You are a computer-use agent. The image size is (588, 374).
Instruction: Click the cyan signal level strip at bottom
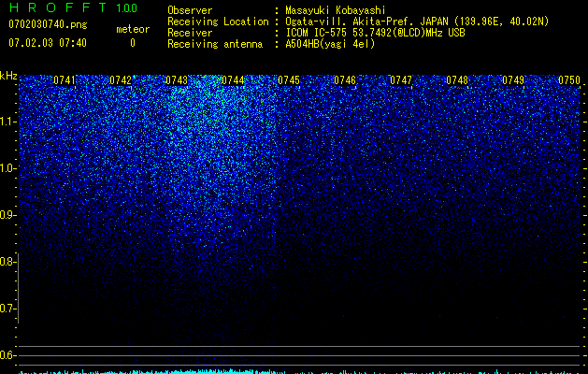[x=299, y=372]
